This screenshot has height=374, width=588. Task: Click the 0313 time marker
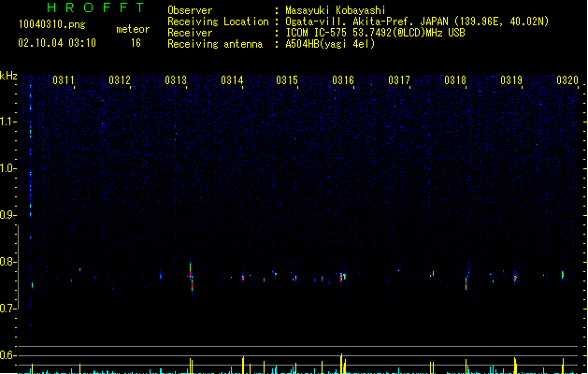click(176, 80)
